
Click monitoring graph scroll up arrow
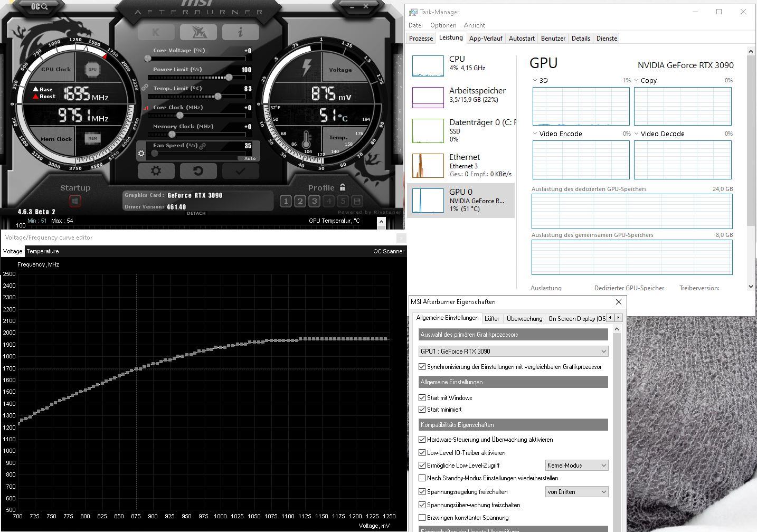[381, 221]
